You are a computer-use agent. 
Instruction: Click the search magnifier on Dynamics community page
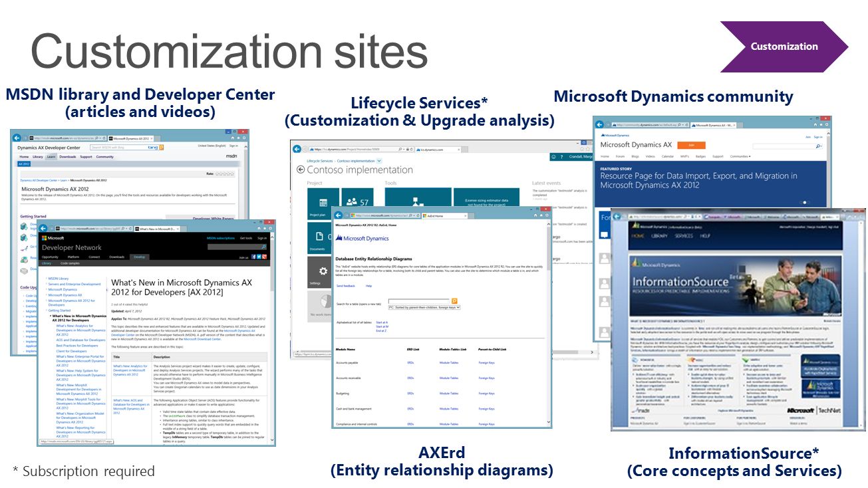819,146
